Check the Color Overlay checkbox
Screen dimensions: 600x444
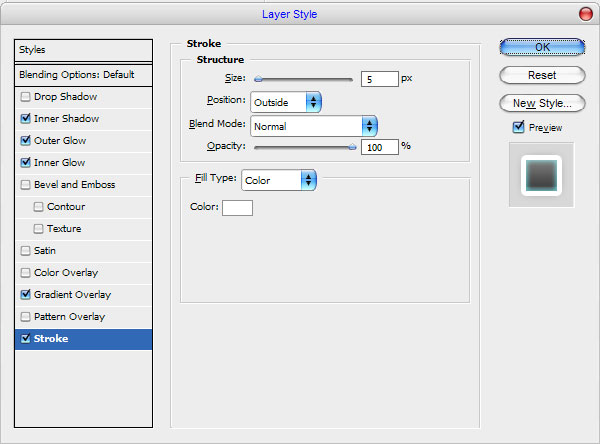click(x=25, y=273)
